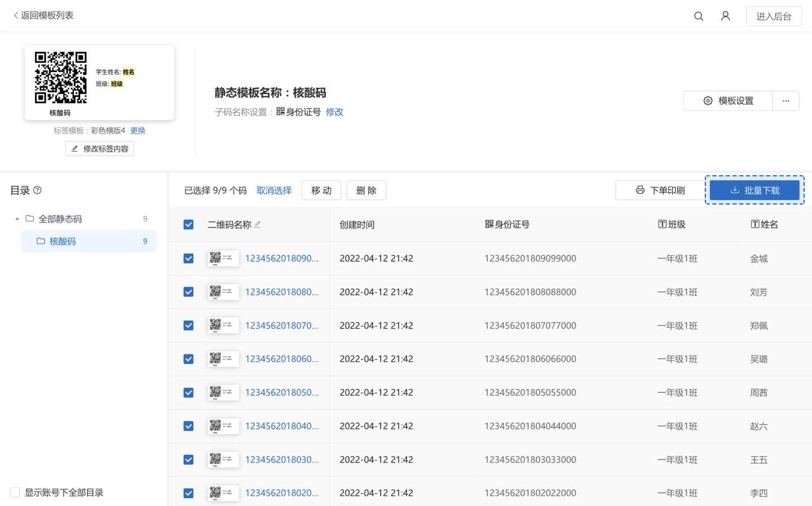This screenshot has height=506, width=812.
Task: Click ID cell 123456201805055000
Action: point(530,393)
